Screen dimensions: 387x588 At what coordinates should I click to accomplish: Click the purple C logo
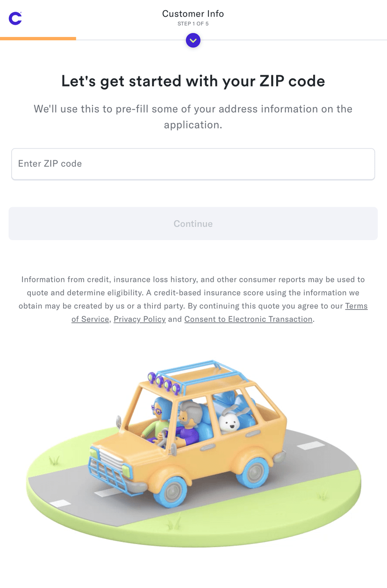click(x=15, y=19)
